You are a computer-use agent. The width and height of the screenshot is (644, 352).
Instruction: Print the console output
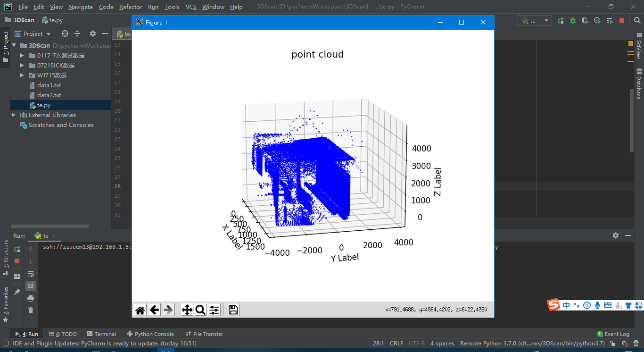coord(31,298)
